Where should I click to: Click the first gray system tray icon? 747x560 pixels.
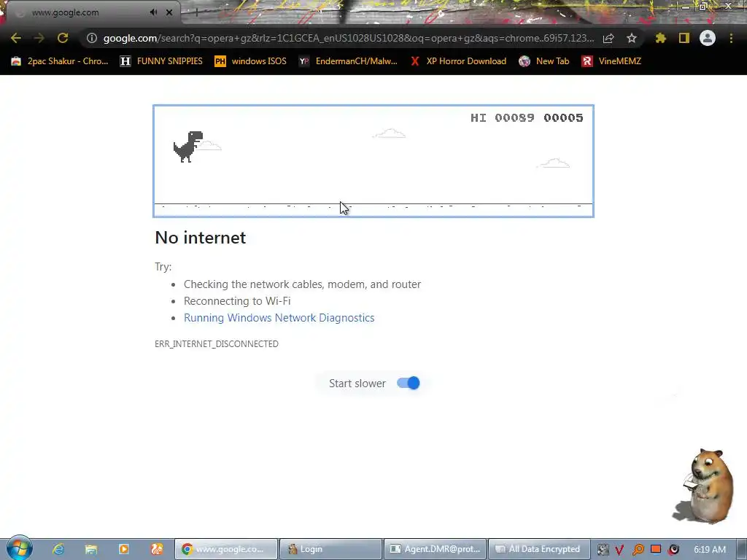603,550
